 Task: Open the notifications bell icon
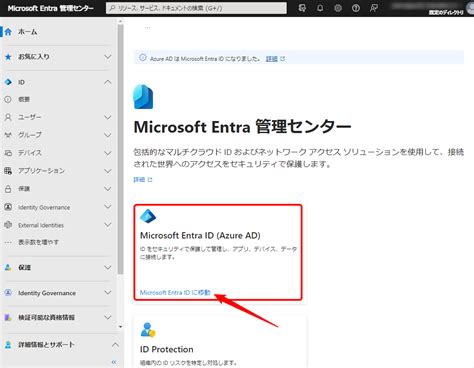[320, 8]
